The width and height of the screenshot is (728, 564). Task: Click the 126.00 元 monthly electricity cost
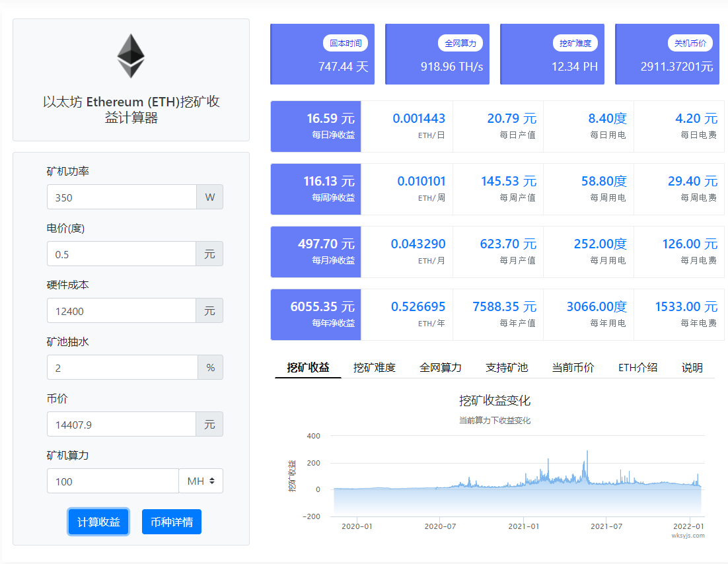pyautogui.click(x=690, y=244)
